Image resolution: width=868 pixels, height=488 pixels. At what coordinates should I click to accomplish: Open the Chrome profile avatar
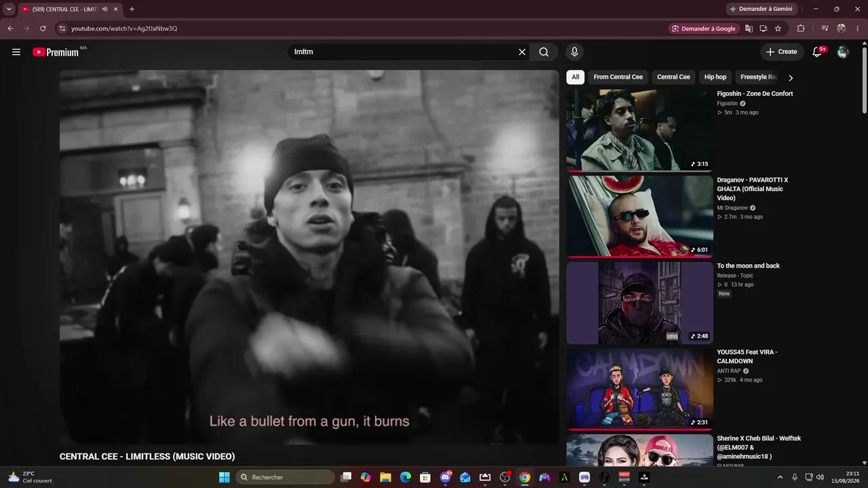tap(842, 28)
